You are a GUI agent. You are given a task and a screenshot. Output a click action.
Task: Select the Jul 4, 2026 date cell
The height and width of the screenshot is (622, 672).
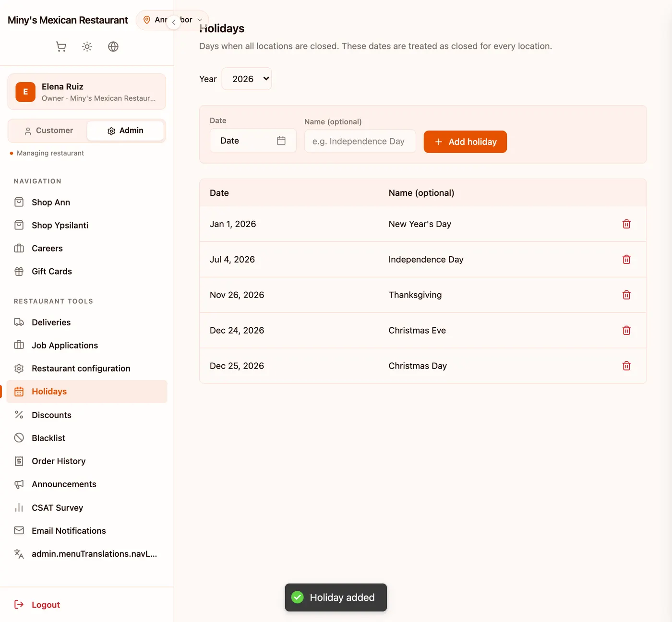232,260
